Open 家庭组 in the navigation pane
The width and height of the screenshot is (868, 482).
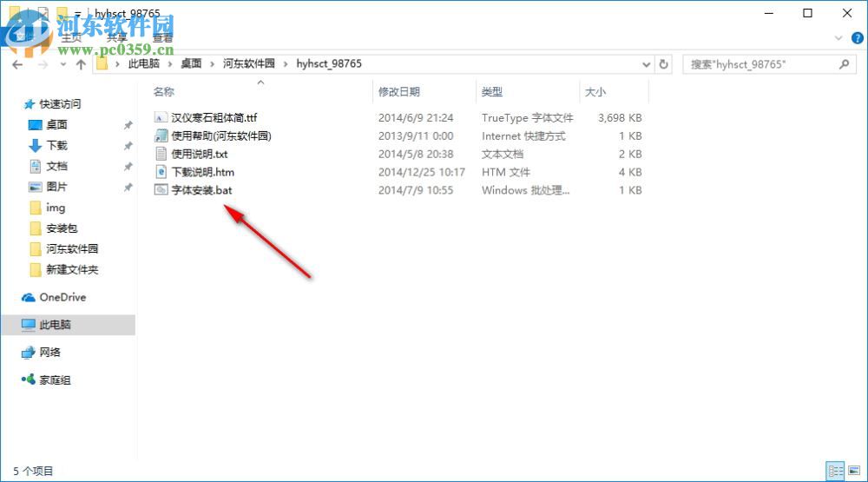click(55, 380)
